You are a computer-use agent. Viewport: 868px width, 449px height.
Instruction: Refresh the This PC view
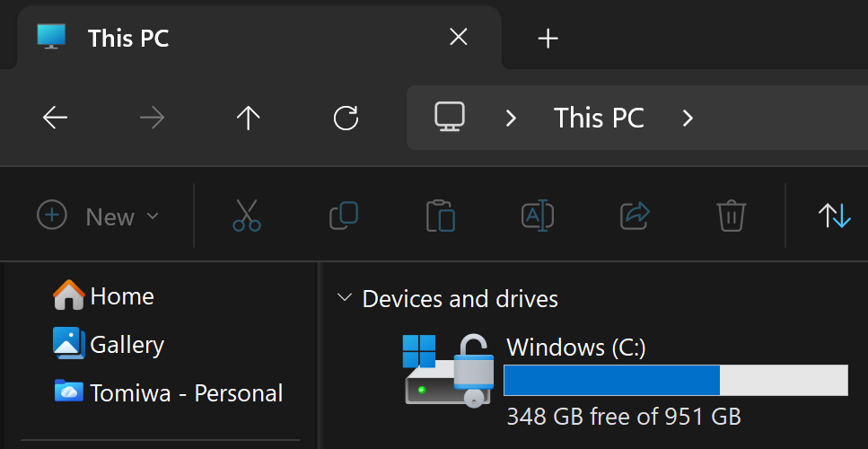[x=346, y=118]
